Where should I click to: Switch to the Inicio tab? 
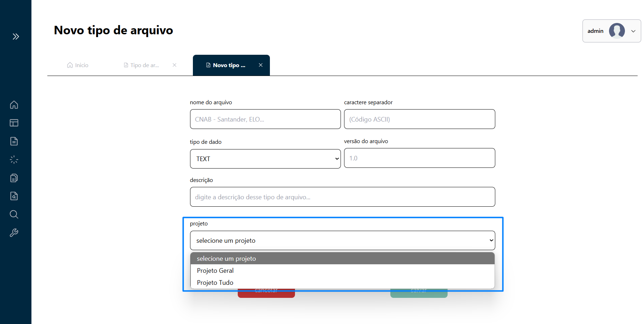coord(78,65)
